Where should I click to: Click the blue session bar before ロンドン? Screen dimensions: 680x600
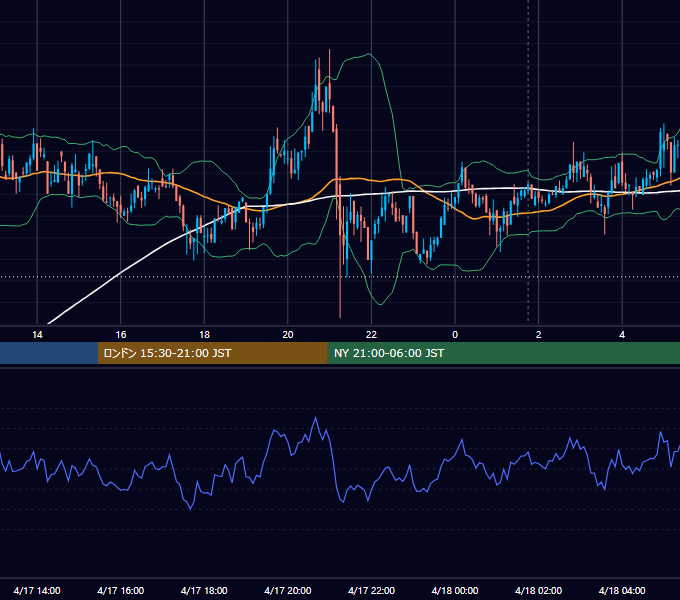click(49, 353)
